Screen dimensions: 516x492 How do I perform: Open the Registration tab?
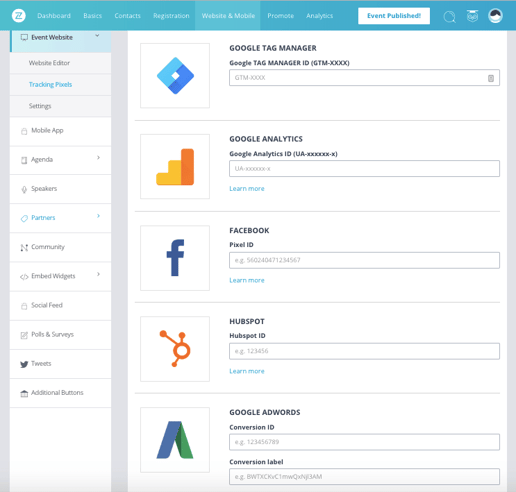[x=171, y=16]
